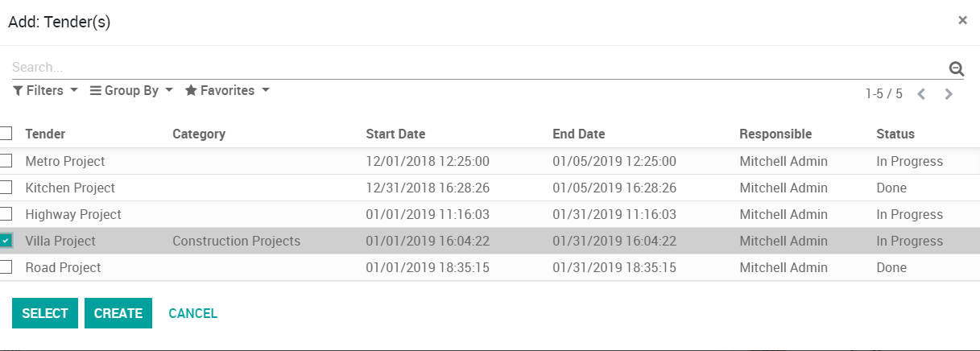Sort list by Status column
Screen dimensions: 980x351
[x=895, y=134]
